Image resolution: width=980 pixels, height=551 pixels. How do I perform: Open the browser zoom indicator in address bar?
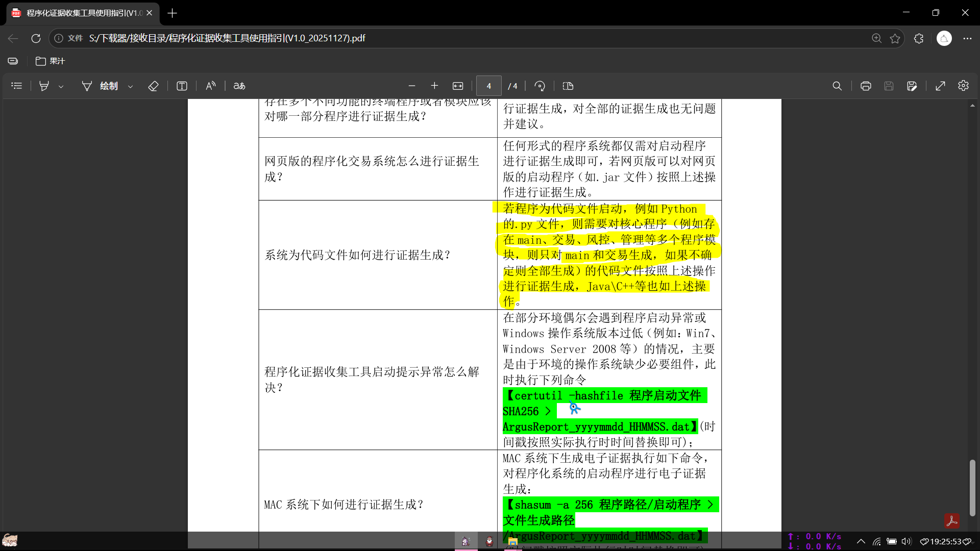(876, 38)
